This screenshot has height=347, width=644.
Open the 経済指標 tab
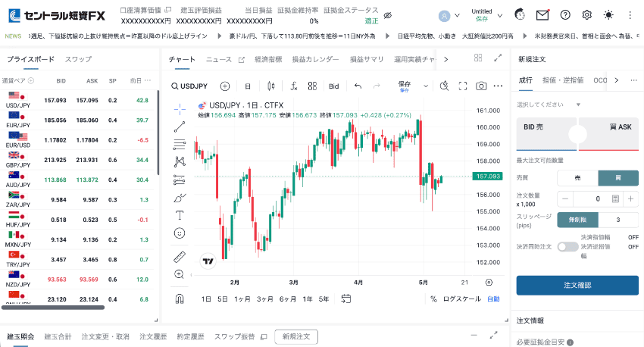coord(268,60)
